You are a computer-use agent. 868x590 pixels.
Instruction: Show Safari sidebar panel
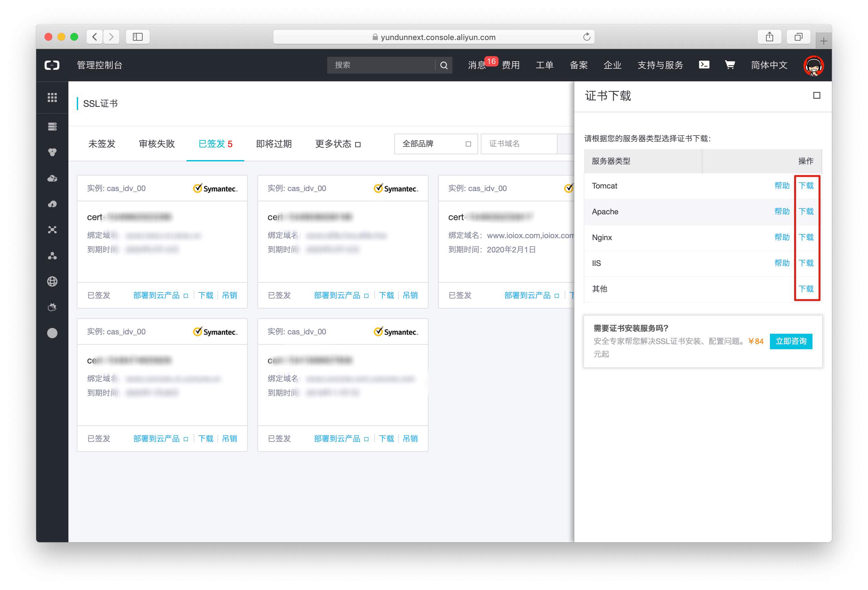click(x=137, y=36)
